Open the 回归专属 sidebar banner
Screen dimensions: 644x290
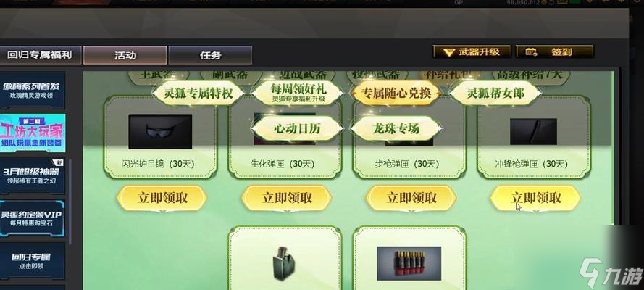[x=32, y=261]
